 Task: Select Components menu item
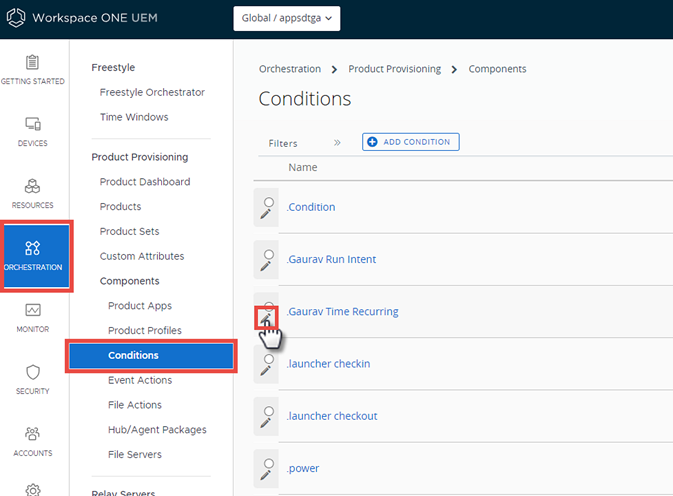(129, 281)
